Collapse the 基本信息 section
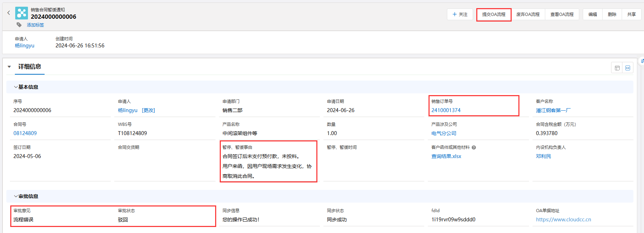The height and width of the screenshot is (233, 644). pos(16,87)
